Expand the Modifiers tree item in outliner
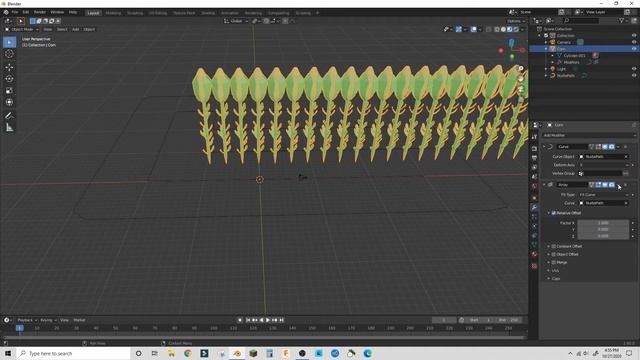 click(x=553, y=62)
